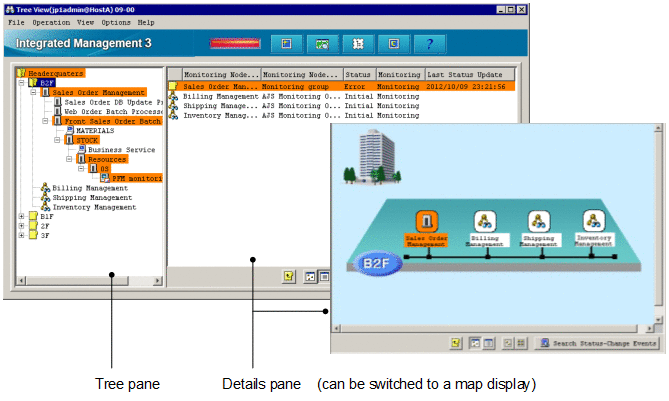Expand the 2F tree node
The image size is (669, 401).
pos(21,226)
